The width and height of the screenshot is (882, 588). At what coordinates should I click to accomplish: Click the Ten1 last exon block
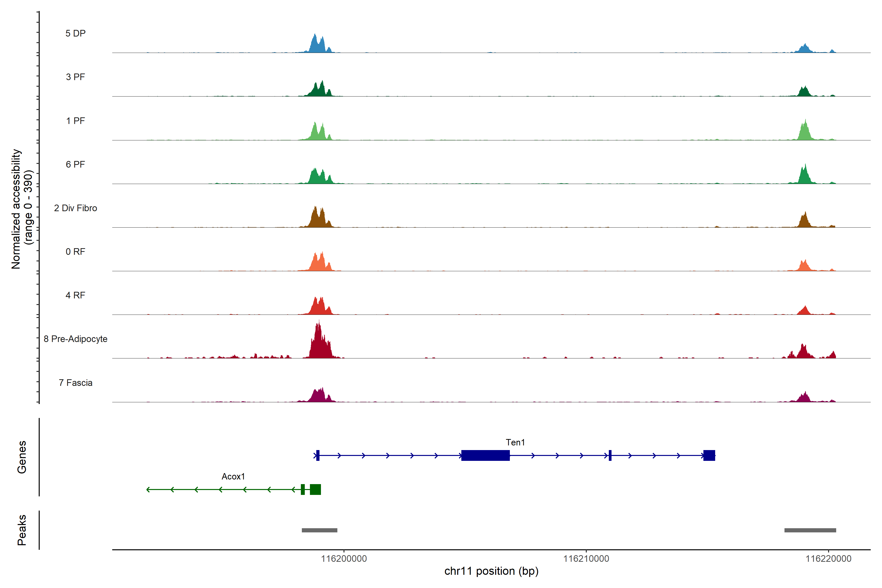pyautogui.click(x=709, y=455)
